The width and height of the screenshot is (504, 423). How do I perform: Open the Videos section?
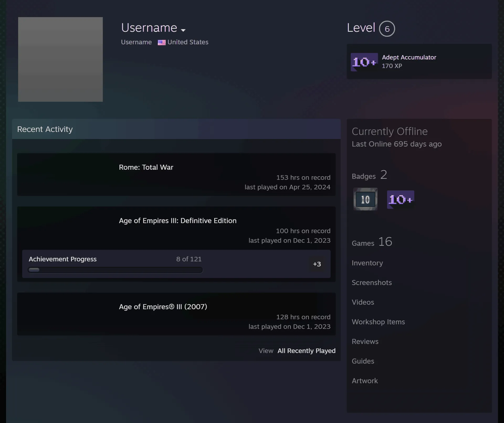363,302
